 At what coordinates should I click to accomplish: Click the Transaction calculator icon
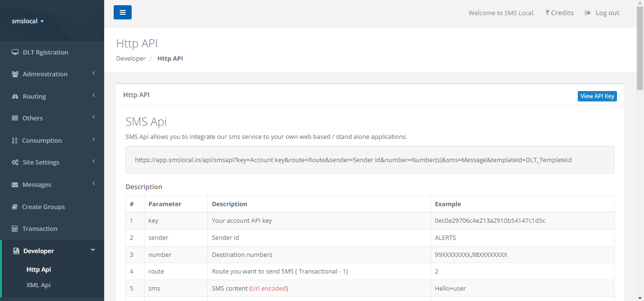tap(15, 228)
